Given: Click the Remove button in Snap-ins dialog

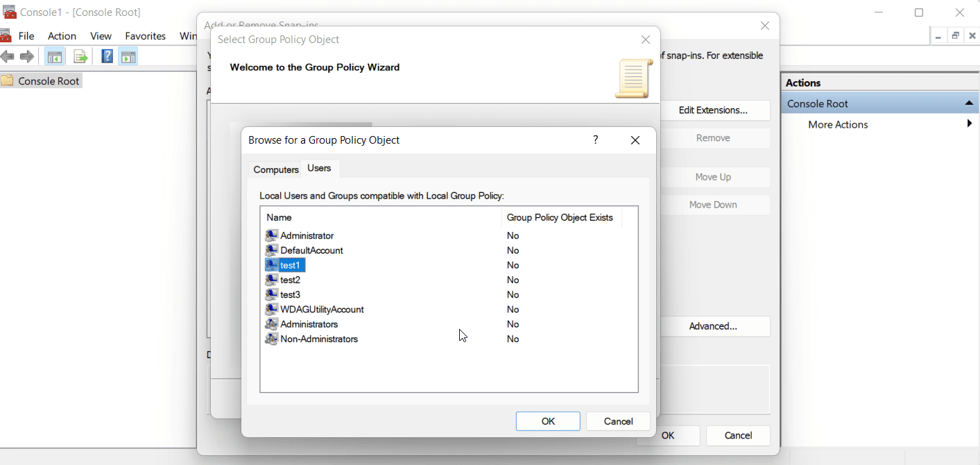Looking at the screenshot, I should (x=713, y=138).
